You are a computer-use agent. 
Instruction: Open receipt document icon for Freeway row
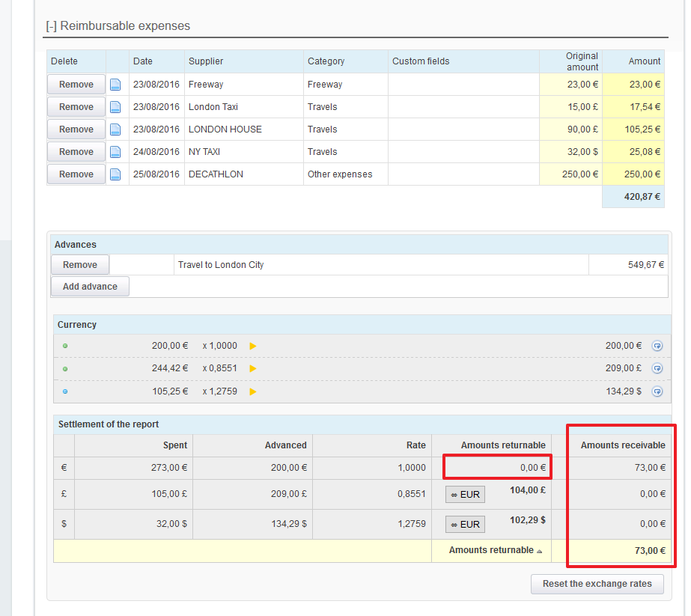coord(115,84)
